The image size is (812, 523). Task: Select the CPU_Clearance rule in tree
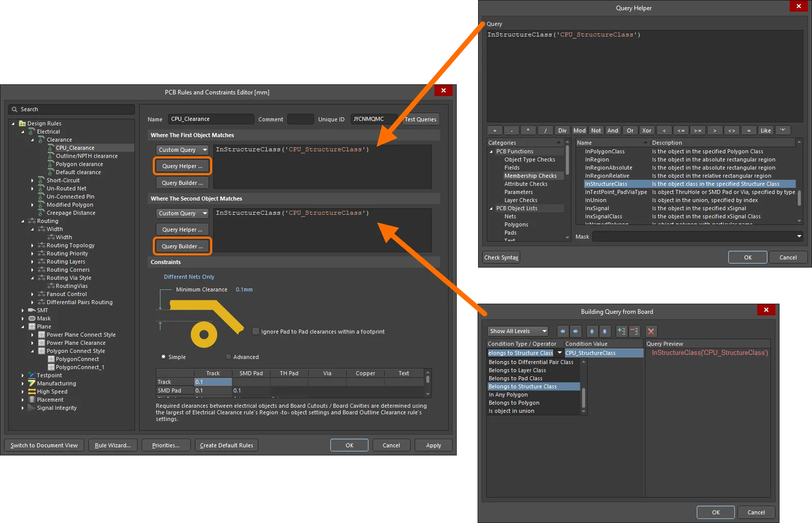point(75,148)
